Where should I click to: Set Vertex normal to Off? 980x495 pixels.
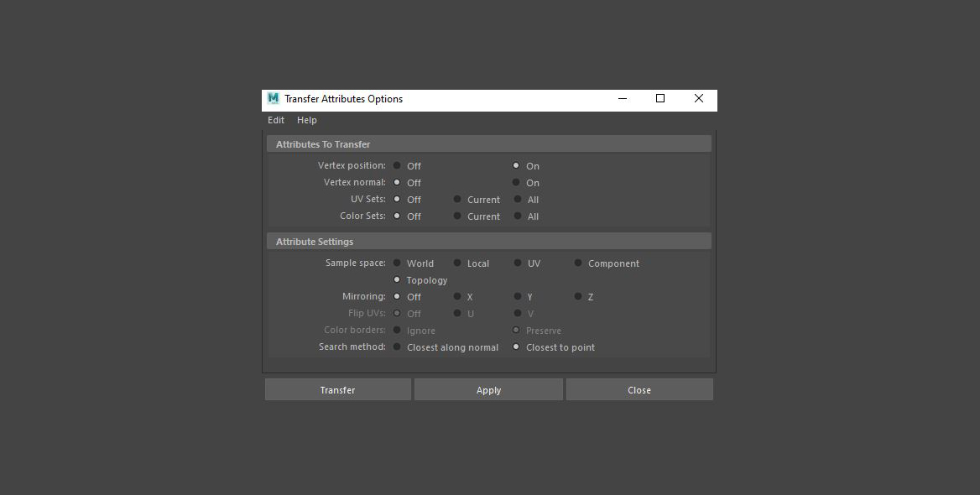[397, 183]
